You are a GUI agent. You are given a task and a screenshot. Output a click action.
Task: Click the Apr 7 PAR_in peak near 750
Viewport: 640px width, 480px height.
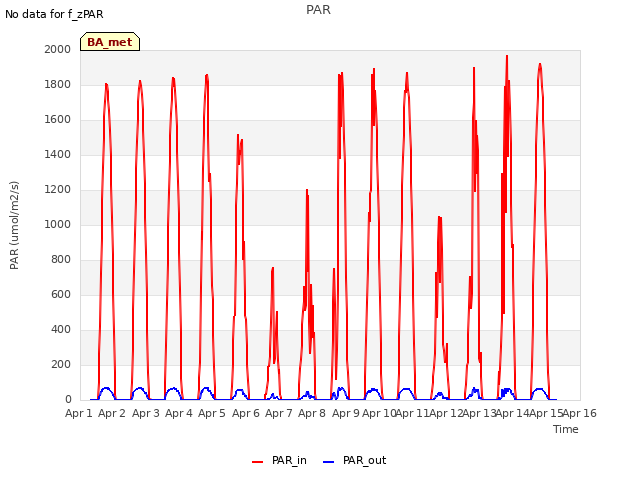[x=273, y=268]
